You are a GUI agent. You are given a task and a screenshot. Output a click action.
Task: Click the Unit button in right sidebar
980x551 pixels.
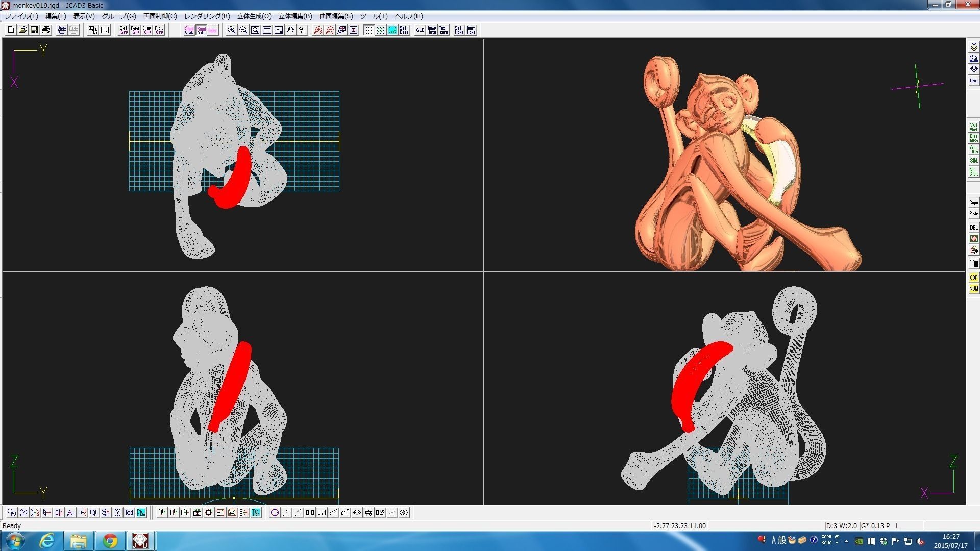974,81
